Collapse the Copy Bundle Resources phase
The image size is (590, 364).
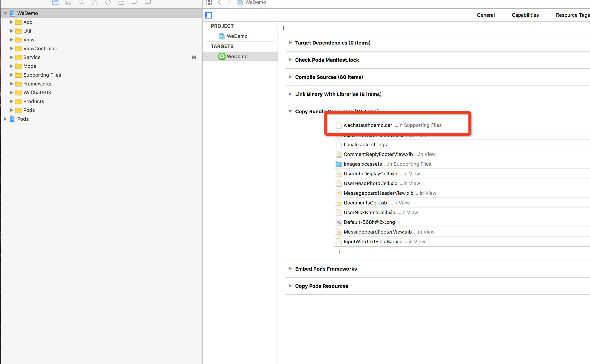coord(290,111)
